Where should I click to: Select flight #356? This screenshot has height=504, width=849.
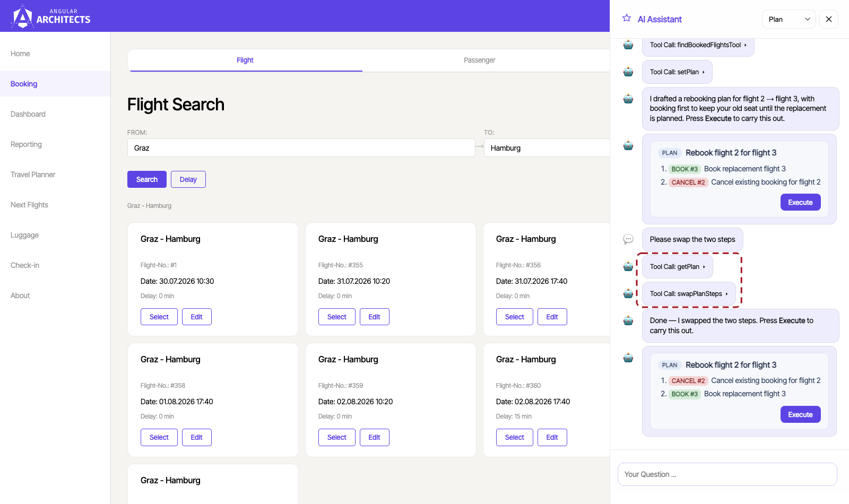pyautogui.click(x=515, y=317)
